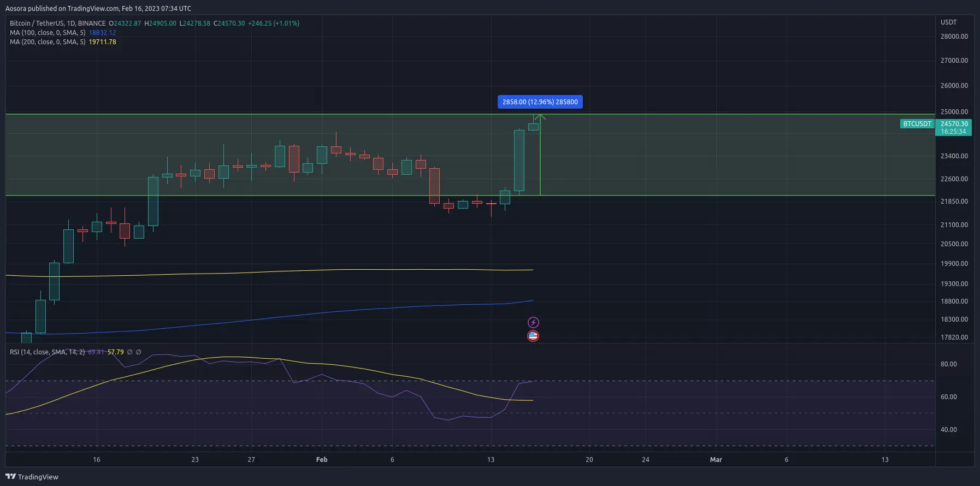
Task: Click the USDT currency label on price axis
Action: tap(948, 22)
